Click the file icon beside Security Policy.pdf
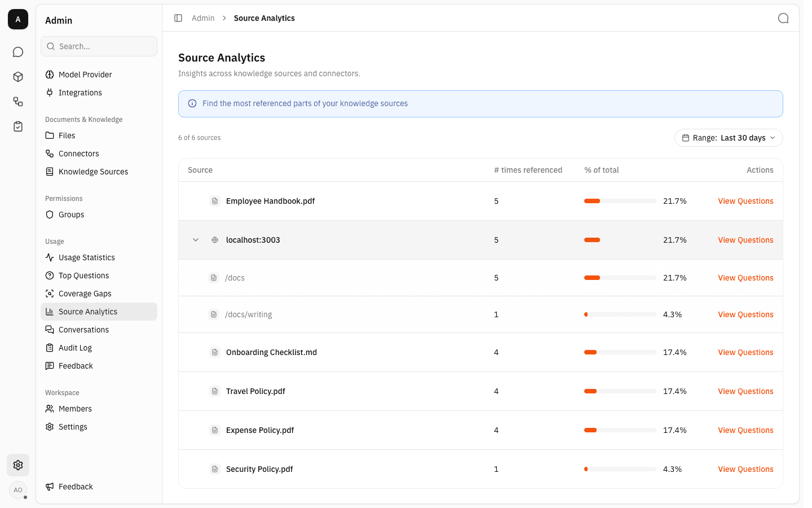Screen dimensions: 812x508 (x=215, y=469)
